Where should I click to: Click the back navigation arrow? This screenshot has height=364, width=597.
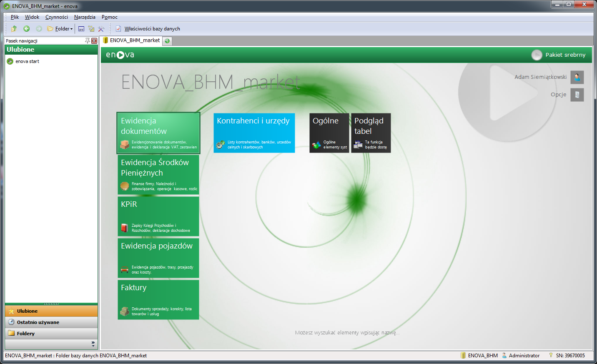point(26,28)
